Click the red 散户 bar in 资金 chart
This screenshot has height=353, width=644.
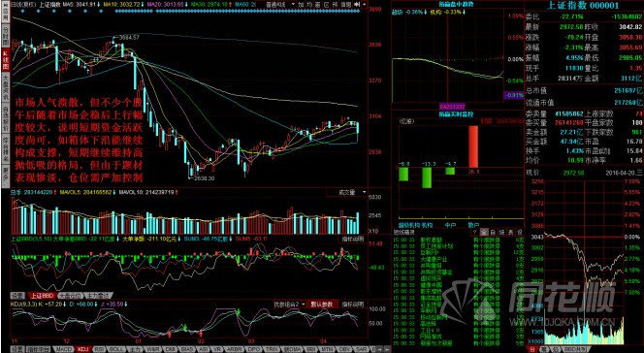tap(473, 146)
